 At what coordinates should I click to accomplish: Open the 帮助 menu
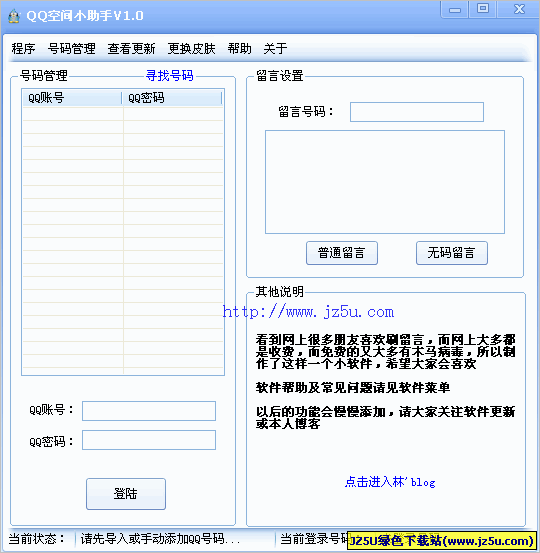coord(239,48)
